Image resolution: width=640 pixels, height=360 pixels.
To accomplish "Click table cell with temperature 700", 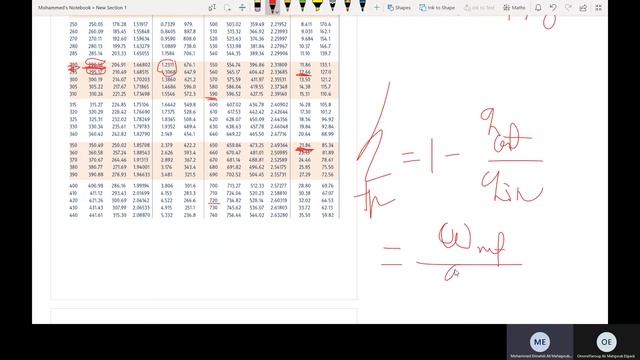I will click(213, 186).
